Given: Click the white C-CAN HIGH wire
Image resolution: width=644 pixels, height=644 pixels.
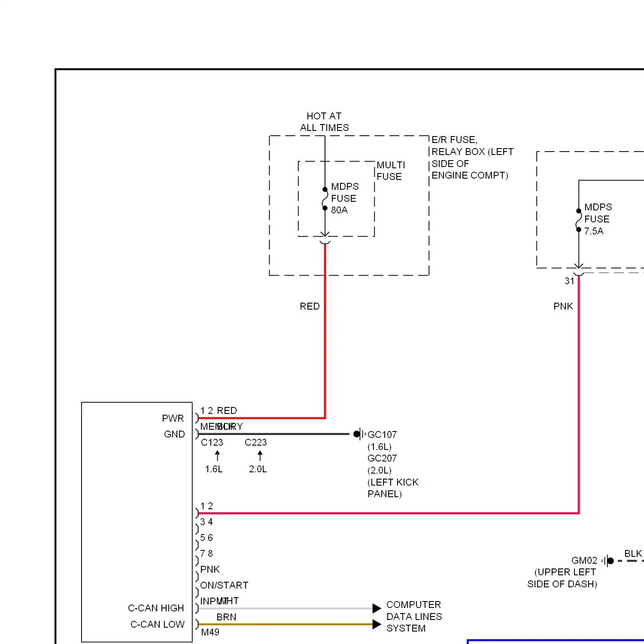Looking at the screenshot, I should point(286,608).
